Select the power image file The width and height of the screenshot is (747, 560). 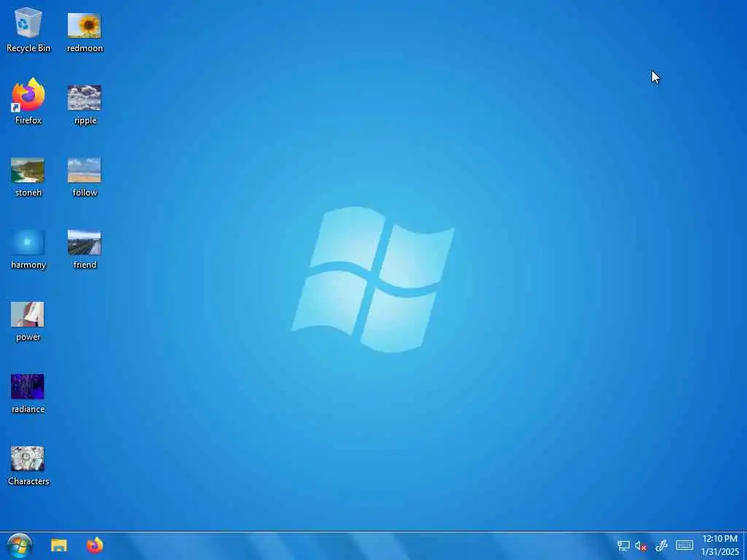28,322
